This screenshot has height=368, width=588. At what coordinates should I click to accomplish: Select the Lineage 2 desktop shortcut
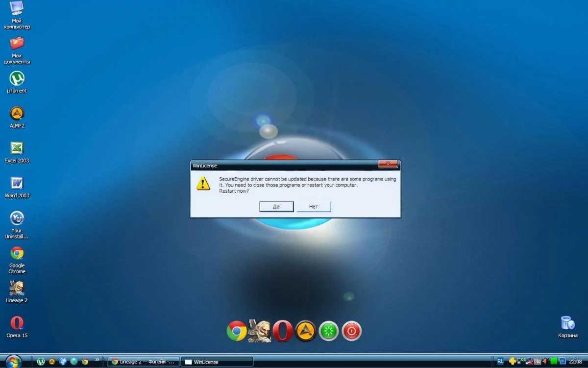point(17,292)
